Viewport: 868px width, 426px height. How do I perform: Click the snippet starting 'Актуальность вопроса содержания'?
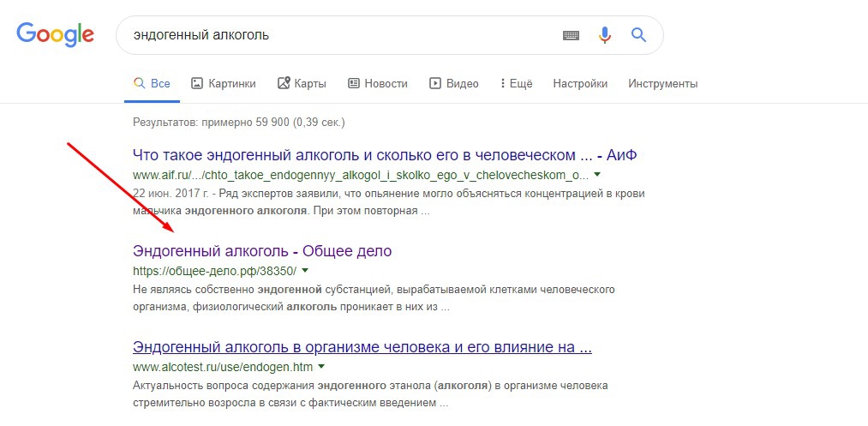370,394
